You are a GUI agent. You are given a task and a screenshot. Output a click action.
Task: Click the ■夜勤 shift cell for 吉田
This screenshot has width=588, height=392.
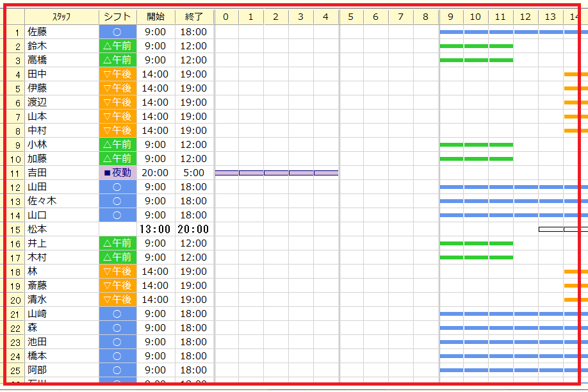click(118, 173)
